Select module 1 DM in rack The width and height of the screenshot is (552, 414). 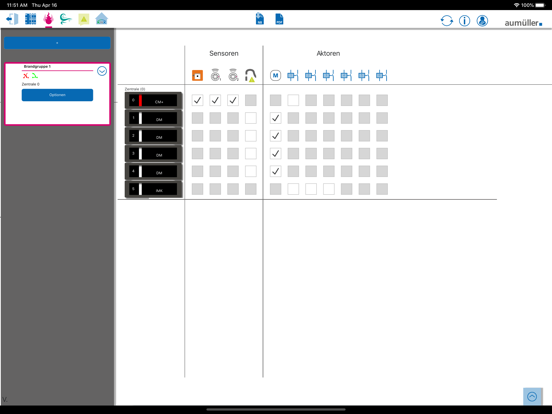(153, 118)
